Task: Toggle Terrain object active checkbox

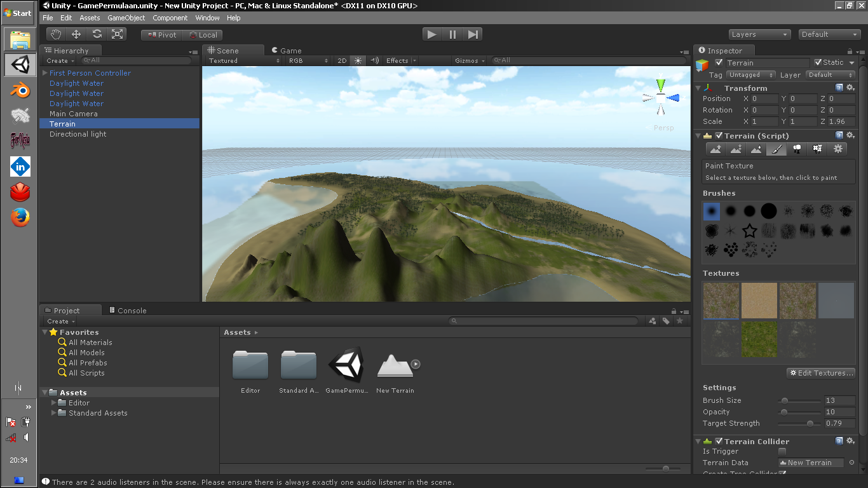Action: coord(719,62)
